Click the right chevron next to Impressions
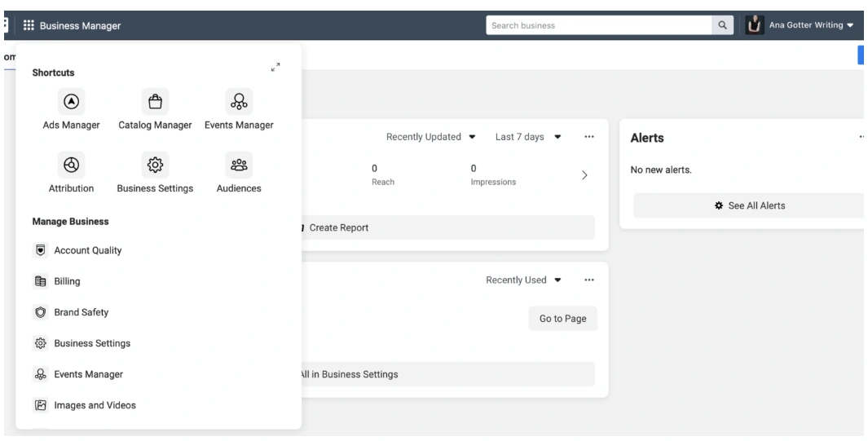 pos(584,175)
